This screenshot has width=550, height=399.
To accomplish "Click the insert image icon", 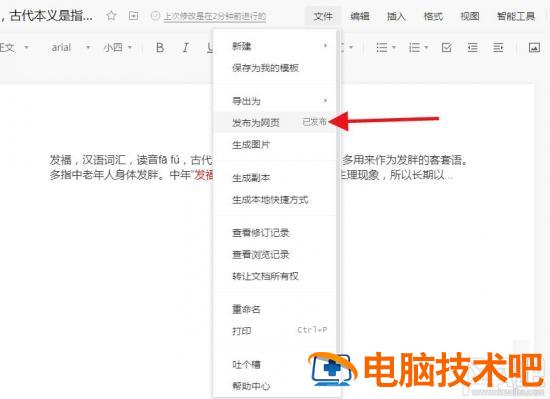I will click(x=534, y=47).
